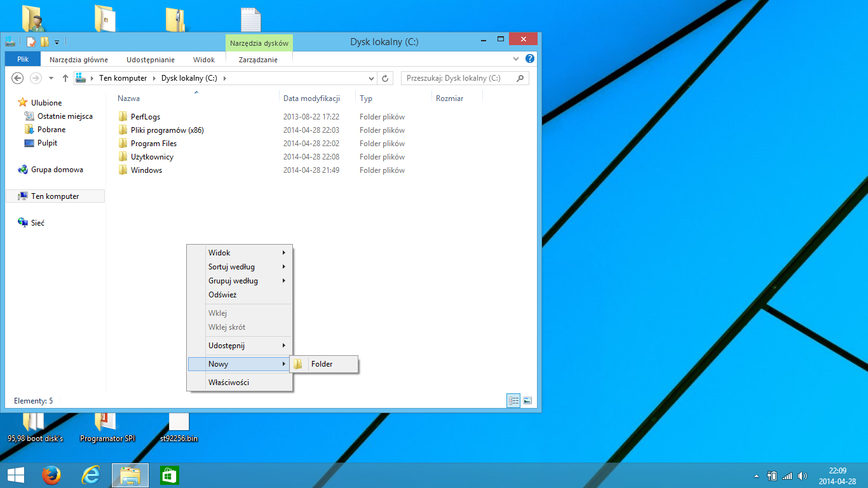Switch to large icons view in status bar

[x=527, y=400]
